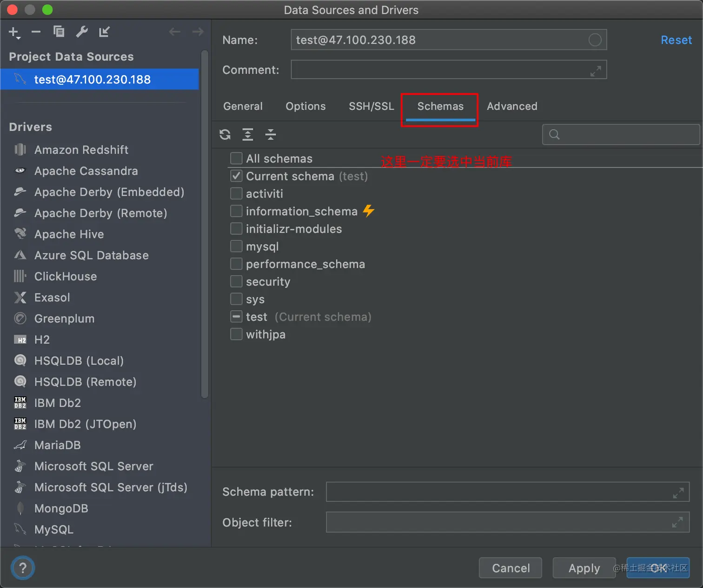Expand the Comment field editor
The width and height of the screenshot is (703, 588).
click(x=596, y=71)
